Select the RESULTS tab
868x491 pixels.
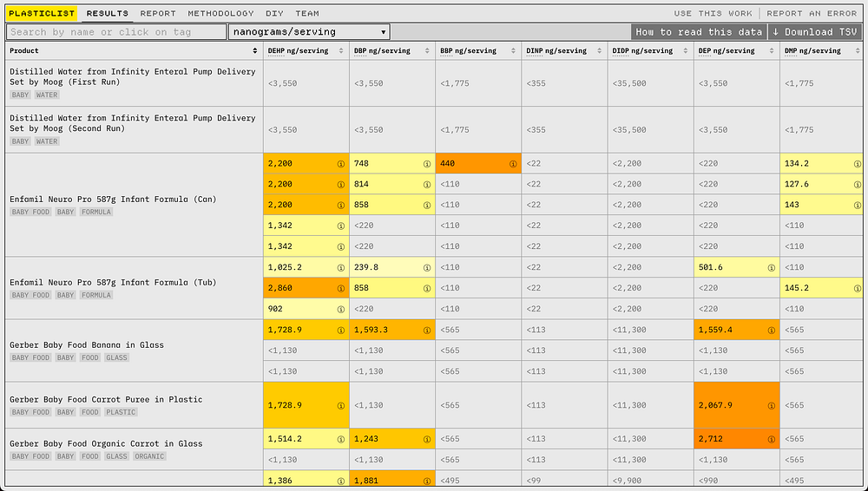tap(108, 13)
